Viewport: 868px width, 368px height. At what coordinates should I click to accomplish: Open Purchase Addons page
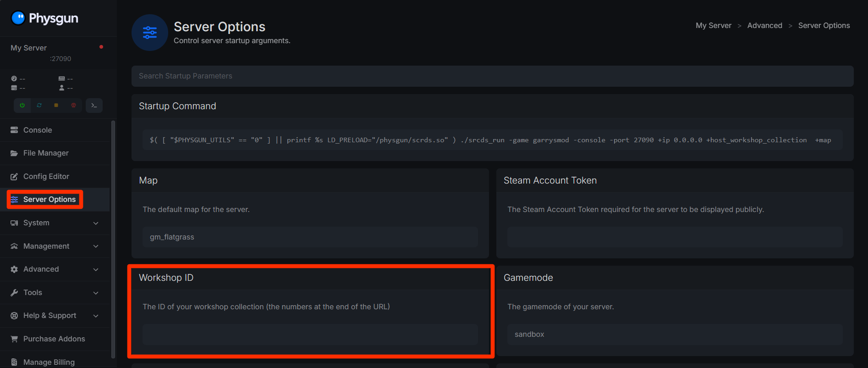(x=54, y=339)
